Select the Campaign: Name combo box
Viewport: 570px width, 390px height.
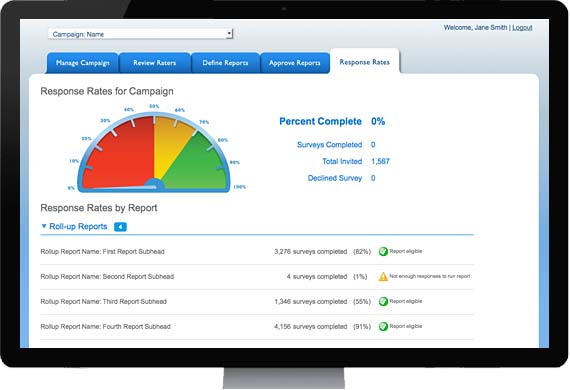point(140,34)
